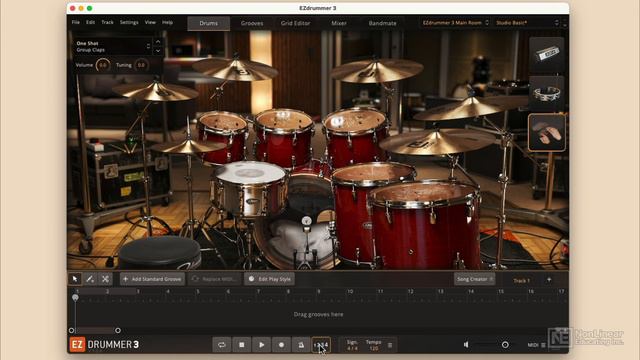The width and height of the screenshot is (640, 360).
Task: Switch to the Drums tab
Action: point(209,23)
